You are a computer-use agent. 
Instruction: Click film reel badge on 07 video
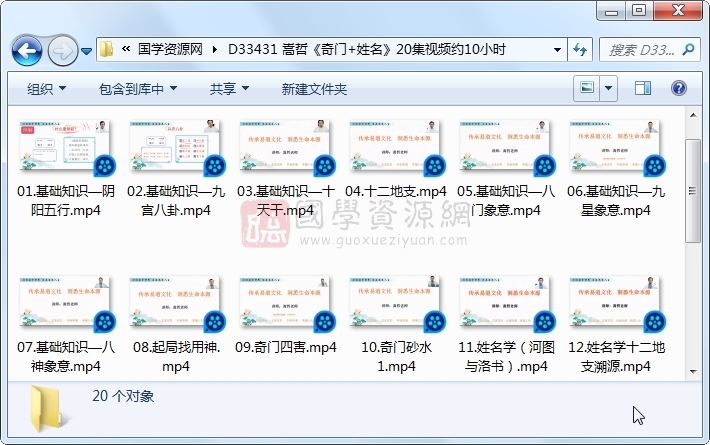[x=105, y=322]
